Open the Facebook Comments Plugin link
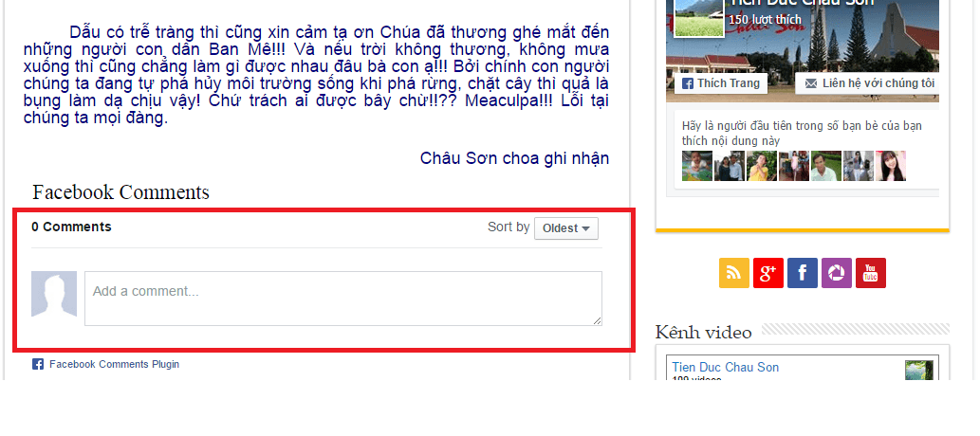980x436 pixels. [x=115, y=364]
